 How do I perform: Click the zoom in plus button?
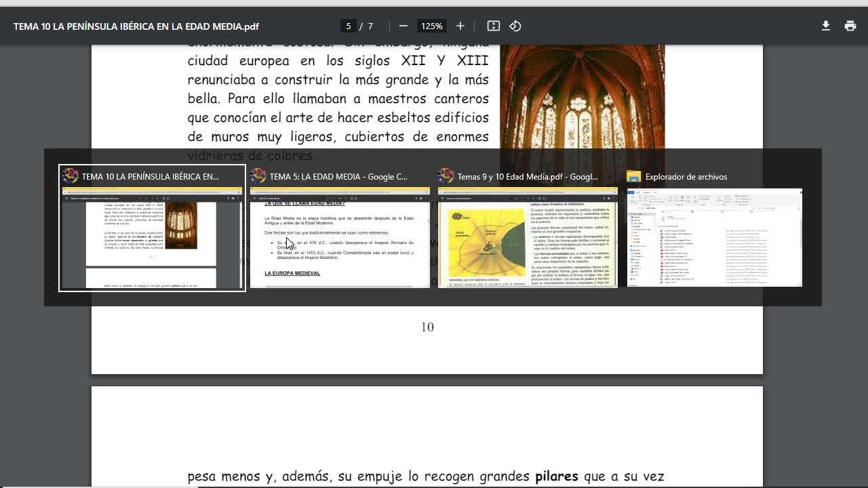pos(460,26)
